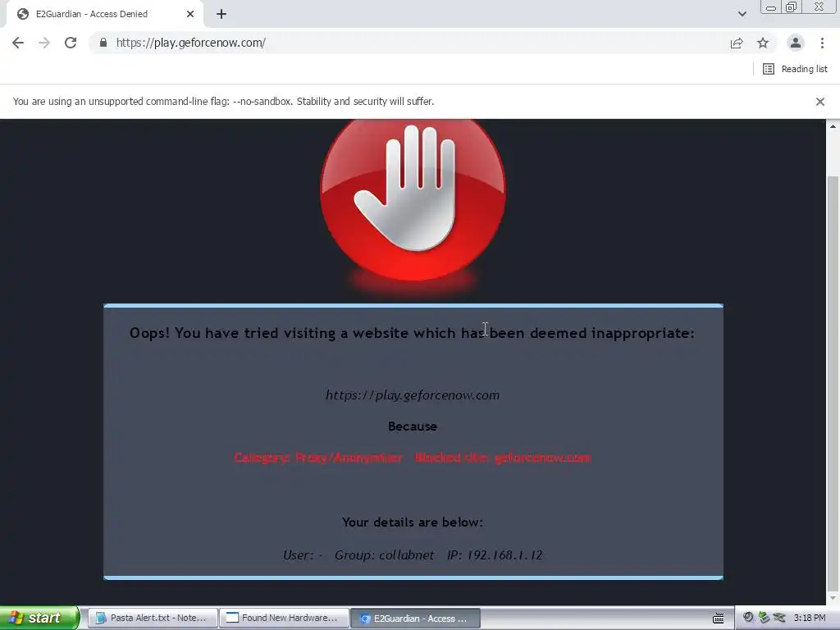This screenshot has width=840, height=630.
Task: Expand the tab search dropdown arrow
Action: click(742, 14)
